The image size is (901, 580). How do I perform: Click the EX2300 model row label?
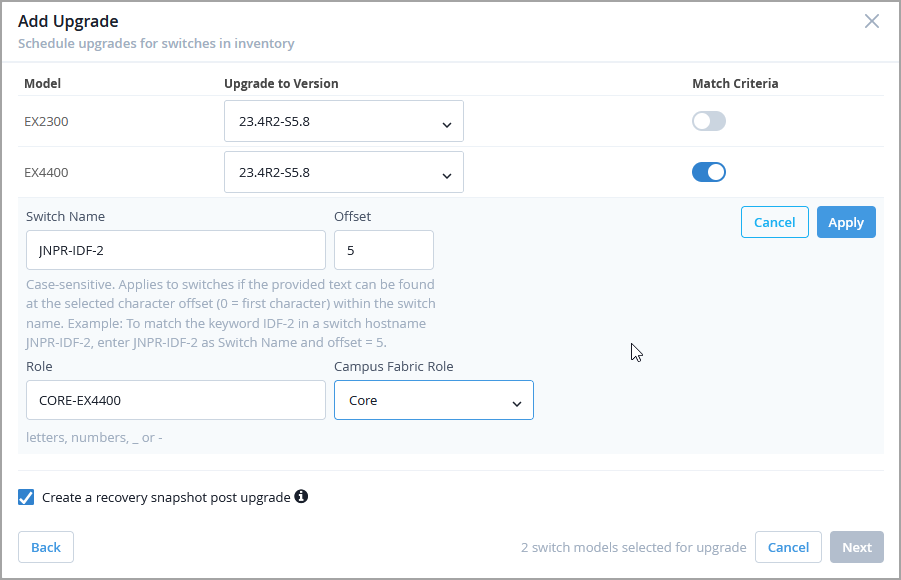(46, 121)
